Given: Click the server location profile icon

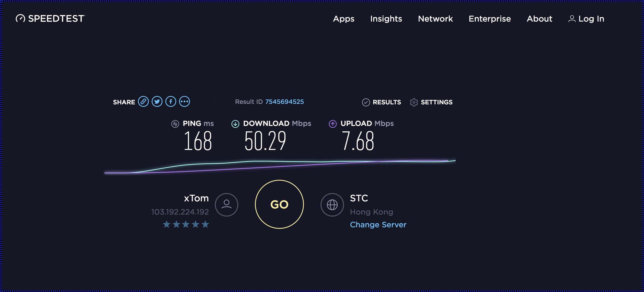Looking at the screenshot, I should click(332, 204).
